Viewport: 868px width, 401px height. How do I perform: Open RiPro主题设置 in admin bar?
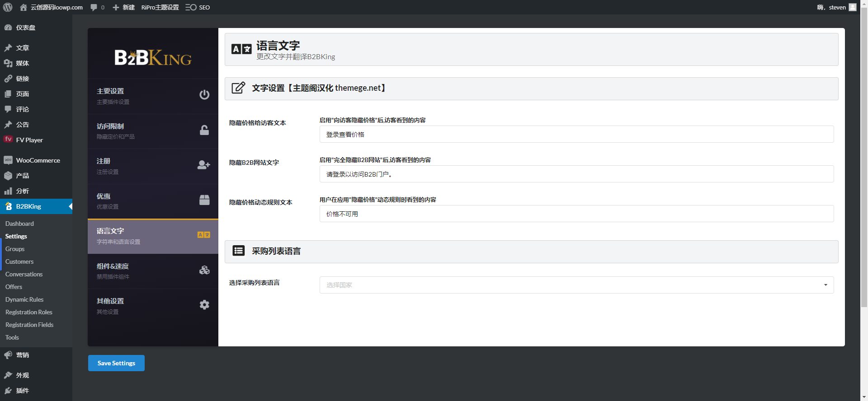pos(160,7)
